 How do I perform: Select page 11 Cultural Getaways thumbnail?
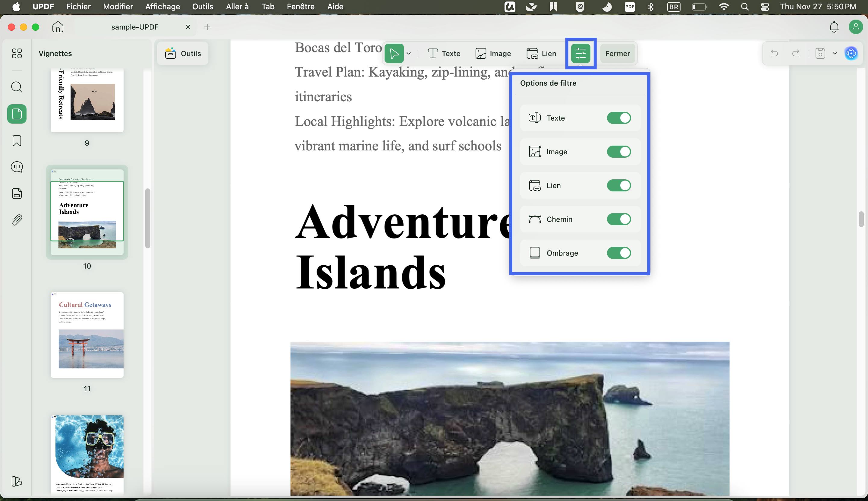pyautogui.click(x=87, y=335)
